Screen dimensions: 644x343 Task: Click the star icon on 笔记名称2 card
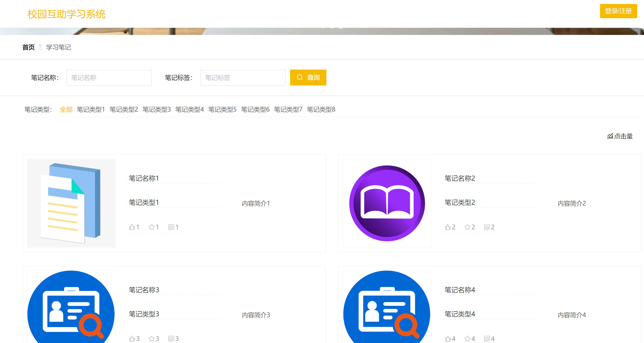pyautogui.click(x=467, y=227)
